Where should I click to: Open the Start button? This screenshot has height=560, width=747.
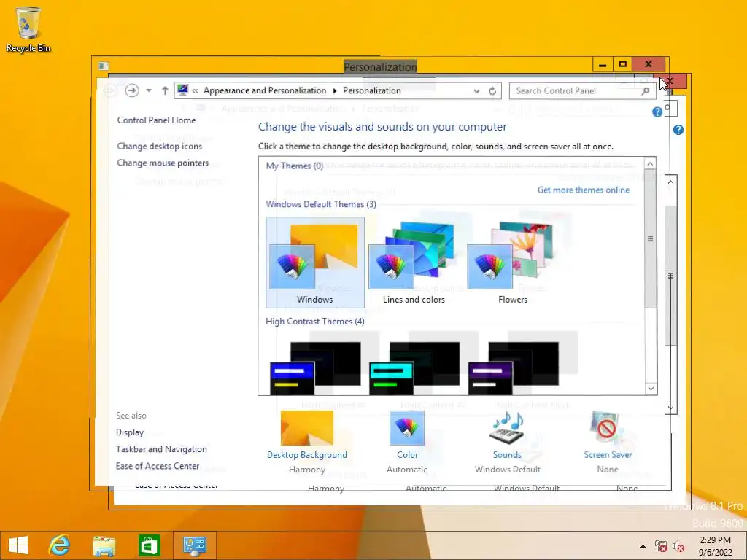pos(18,545)
